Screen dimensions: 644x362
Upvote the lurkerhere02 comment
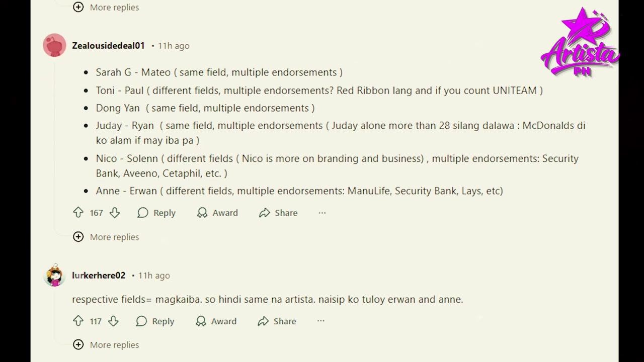click(x=78, y=321)
